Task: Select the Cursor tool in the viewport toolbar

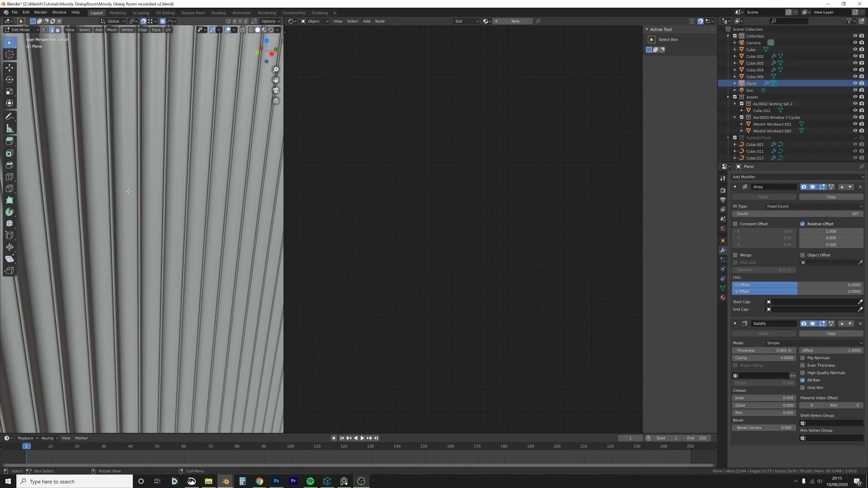Action: (9, 55)
